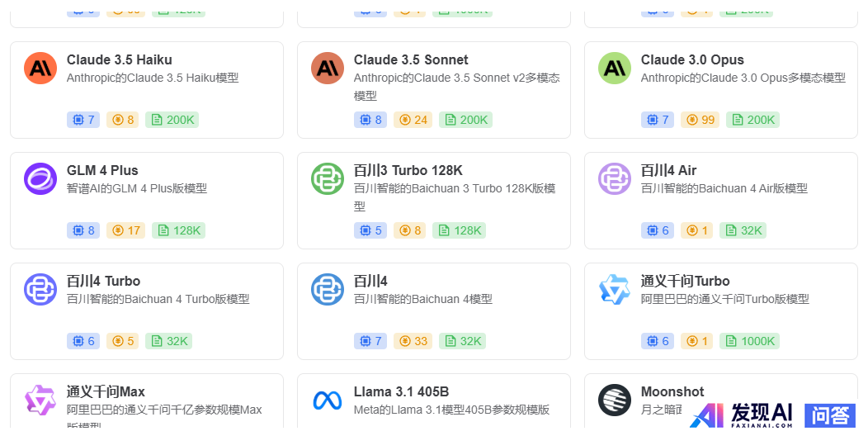Click the 128K context badge on 百川3 Turbo 128K
868x436 pixels.
460,230
